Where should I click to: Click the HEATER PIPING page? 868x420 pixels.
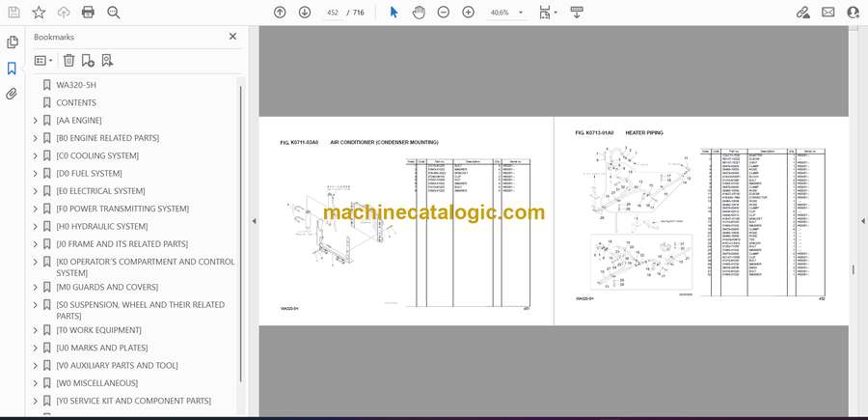point(701,221)
